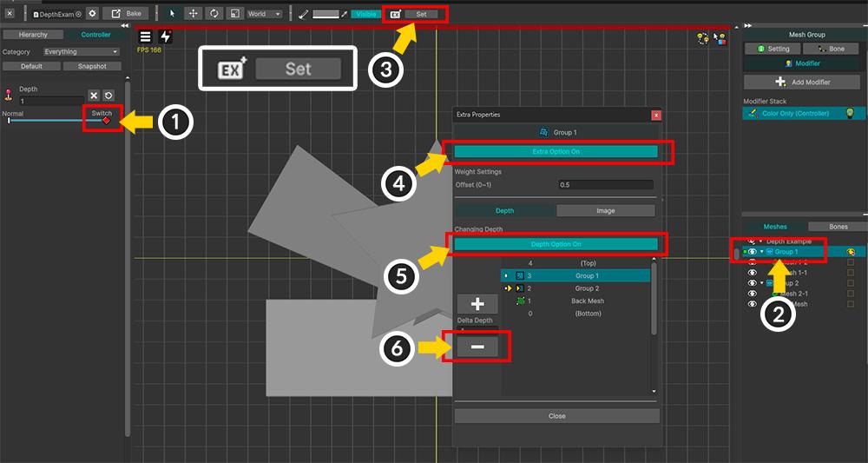Click the Bake button
Screen dimensions: 868x463
126,14
